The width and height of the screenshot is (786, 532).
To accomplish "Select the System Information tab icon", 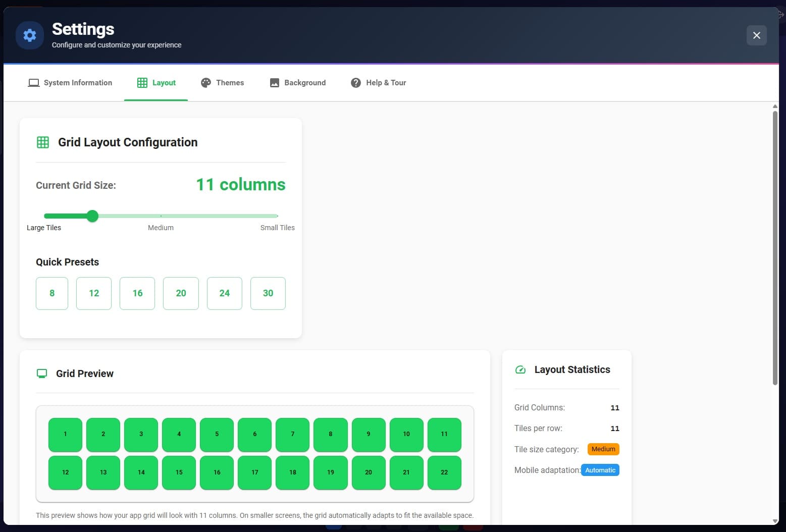I will coord(33,82).
